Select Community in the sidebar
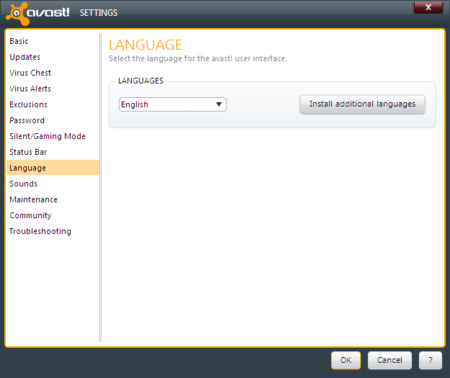This screenshot has width=450, height=378. pos(53,215)
